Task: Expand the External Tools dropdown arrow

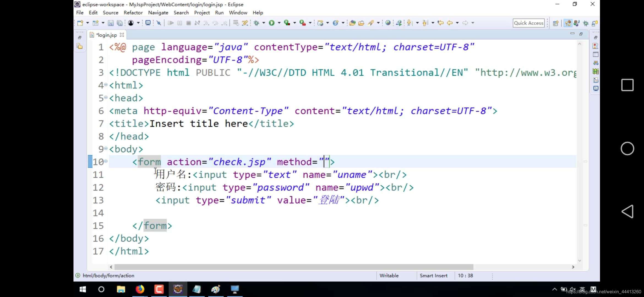Action: point(310,23)
